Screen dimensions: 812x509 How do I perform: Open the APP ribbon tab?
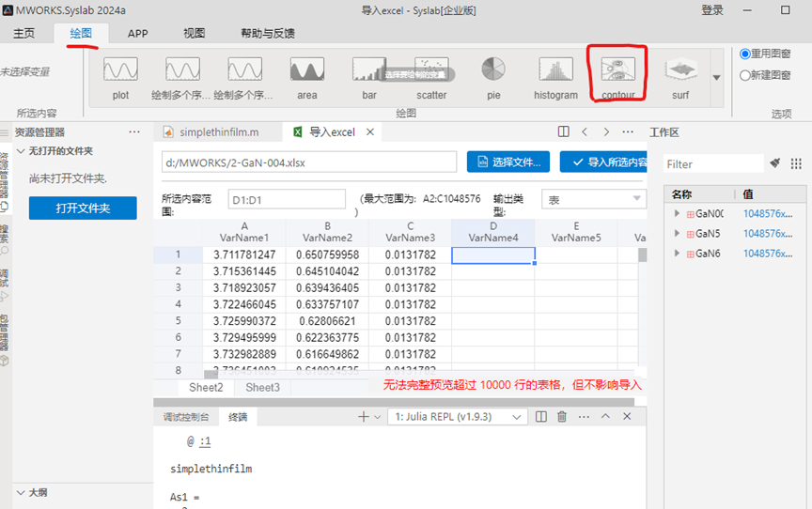pyautogui.click(x=138, y=34)
